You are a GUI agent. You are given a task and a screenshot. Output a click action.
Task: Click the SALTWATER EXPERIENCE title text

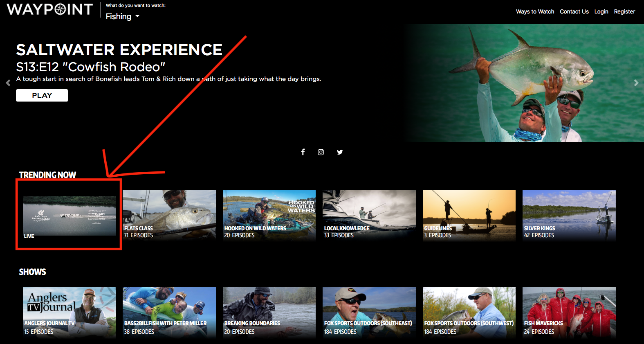pos(119,50)
